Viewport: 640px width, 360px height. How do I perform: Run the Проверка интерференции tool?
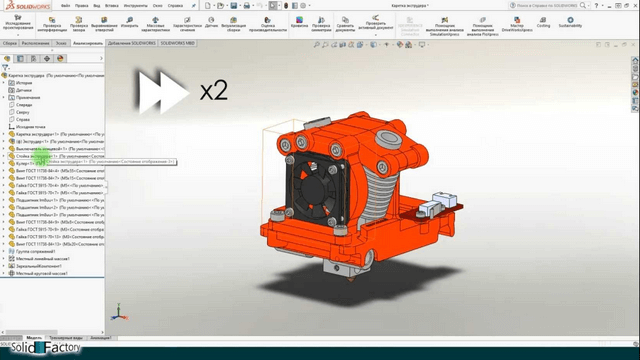tap(52, 24)
